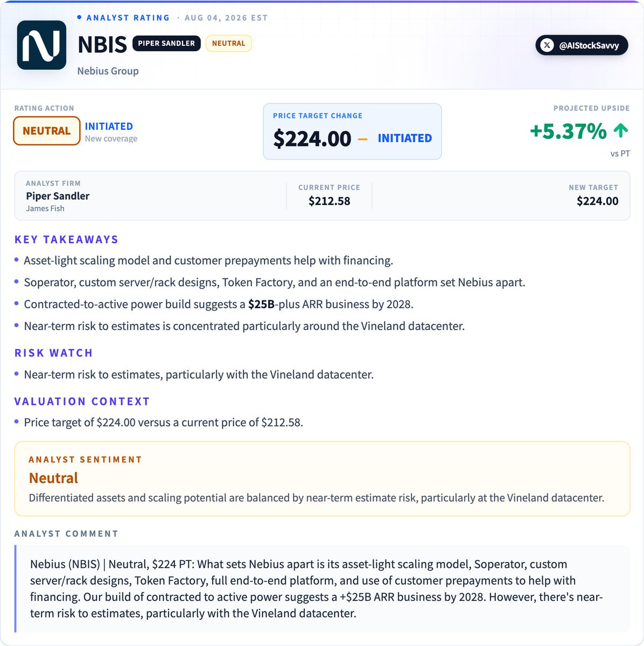
Task: Click the bold $25B in takeaways
Action: [261, 304]
